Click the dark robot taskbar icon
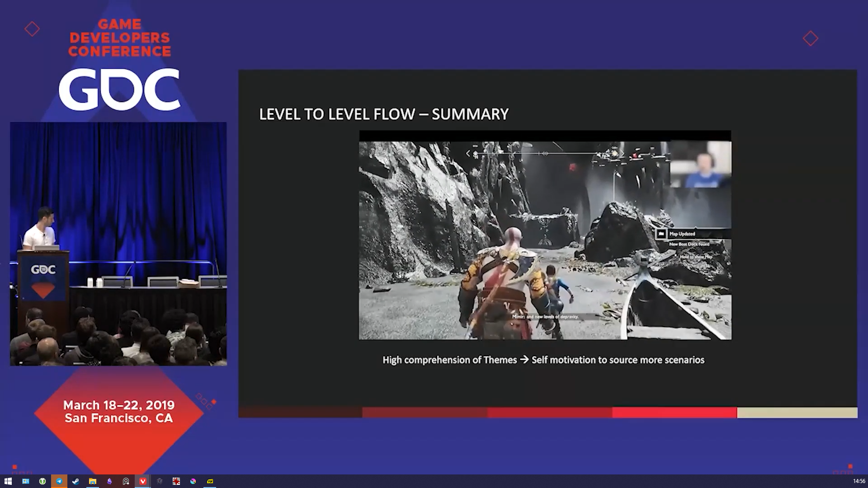The width and height of the screenshot is (868, 488). (x=159, y=481)
